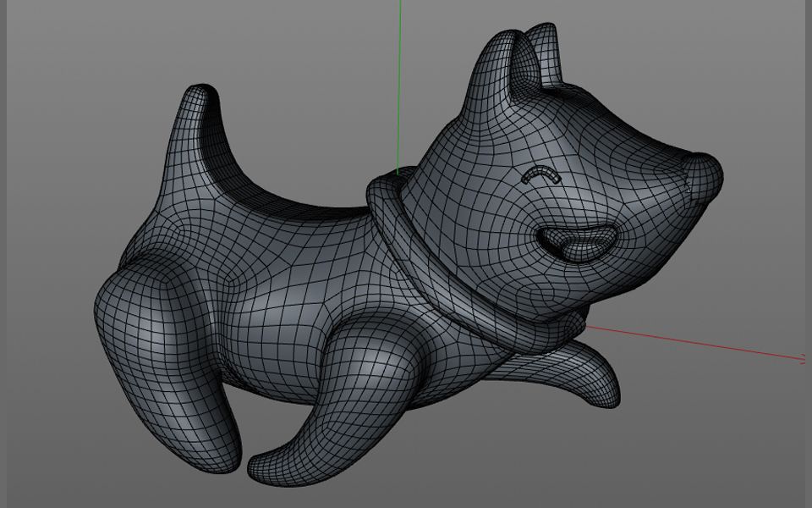Click the dog's eyebrow detail
This screenshot has height=508, width=812.
541,174
